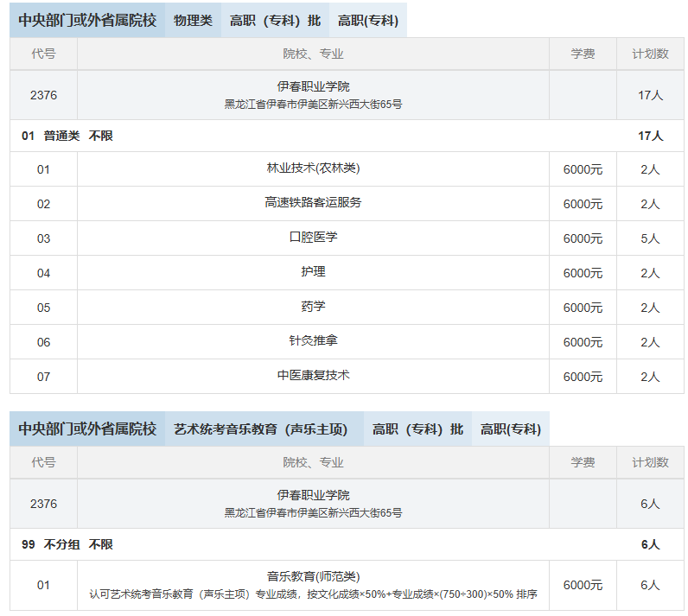Click the 01 普通类 不限 group row

[x=67, y=136]
